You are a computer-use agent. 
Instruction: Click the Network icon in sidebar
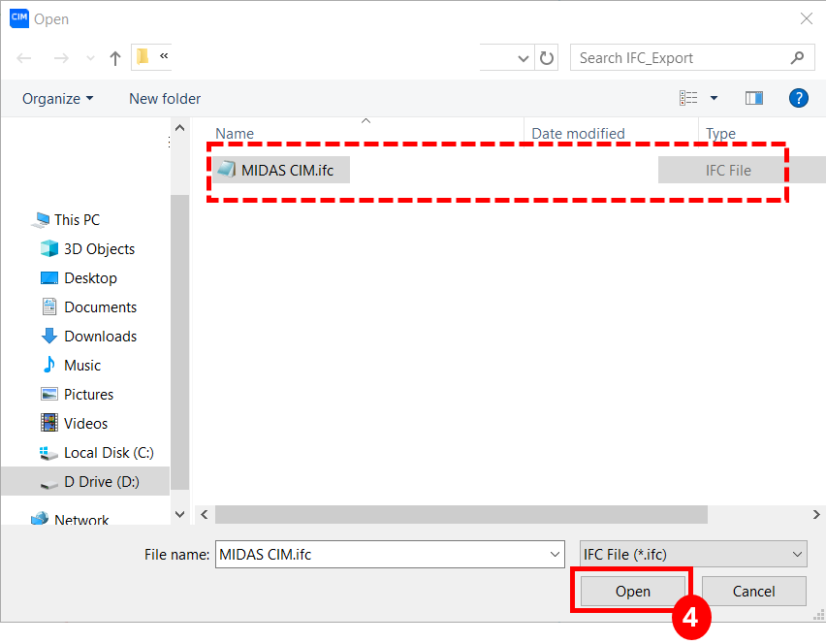pyautogui.click(x=40, y=519)
